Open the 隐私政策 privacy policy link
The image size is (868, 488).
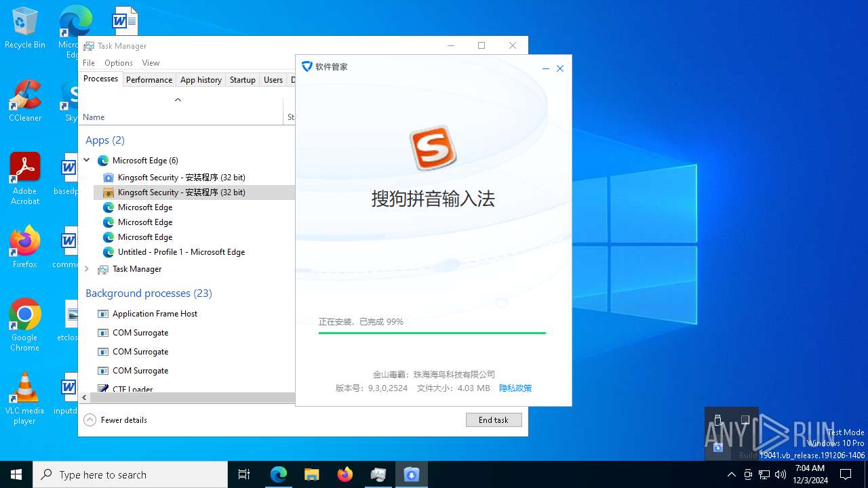515,388
